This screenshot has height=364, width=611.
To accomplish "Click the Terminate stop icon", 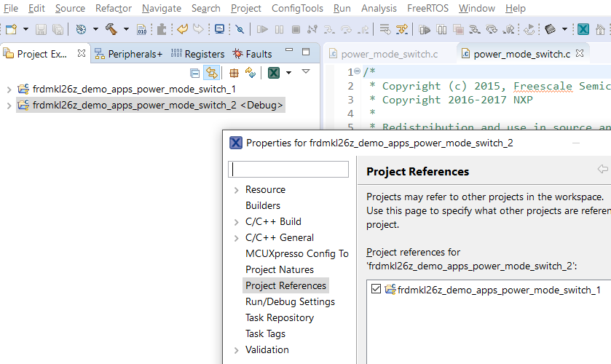I will pos(296,29).
